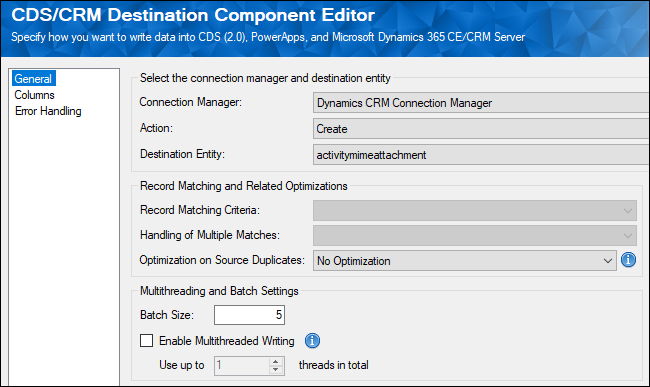Image resolution: width=650 pixels, height=387 pixels.
Task: Click Multithreading and Batch Settings heading
Action: 219,291
